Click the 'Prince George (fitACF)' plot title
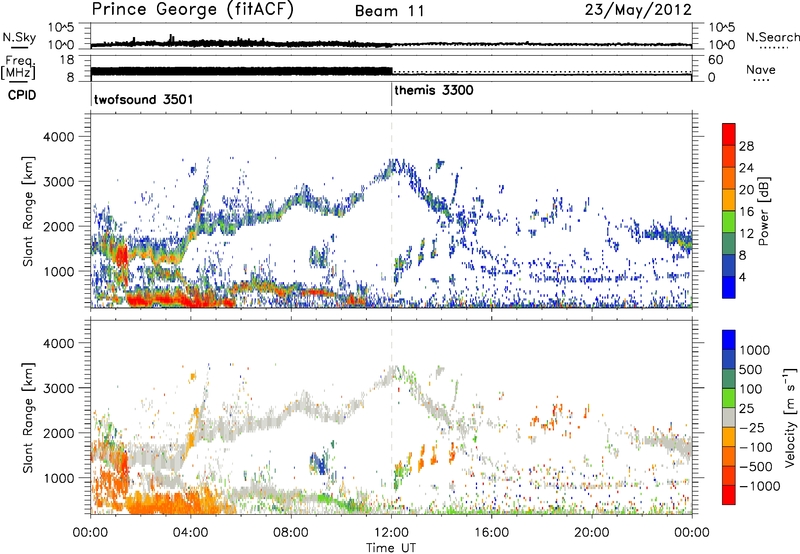The image size is (800, 554). 193,9
